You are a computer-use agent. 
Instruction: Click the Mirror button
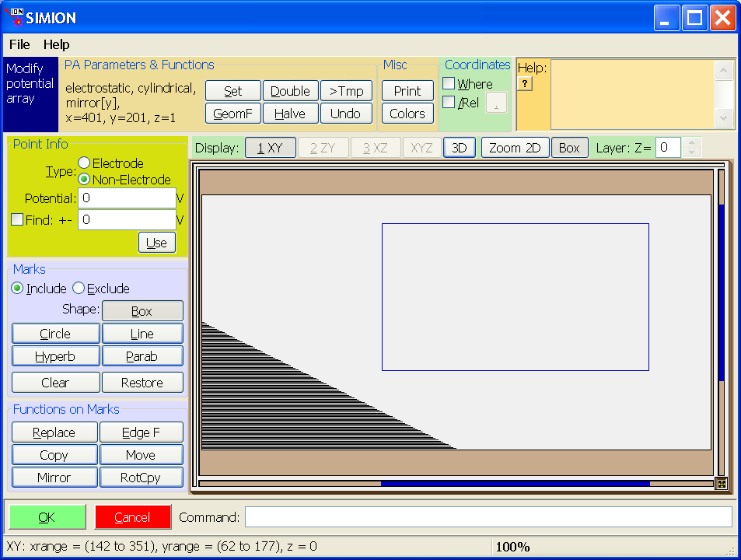[x=54, y=478]
